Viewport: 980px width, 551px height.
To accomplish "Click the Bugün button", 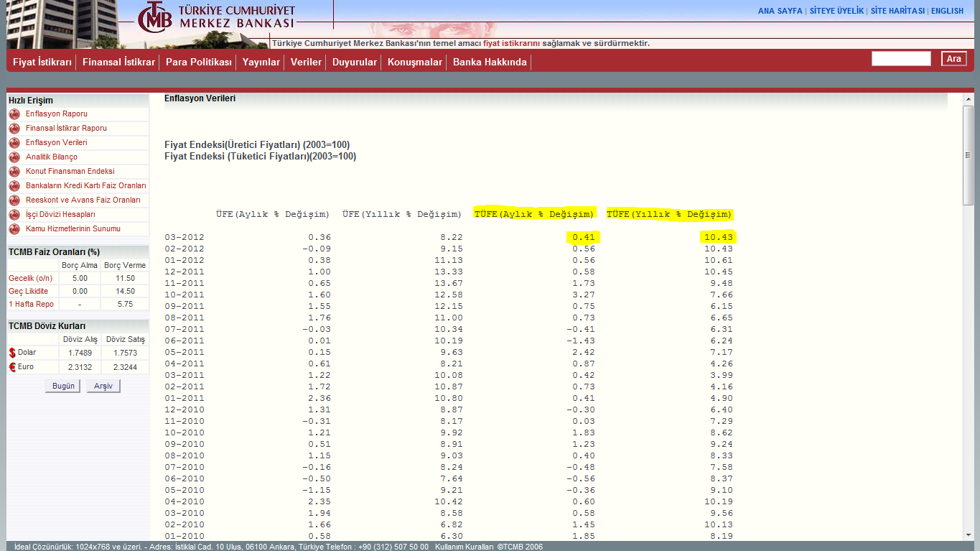I will [x=63, y=386].
